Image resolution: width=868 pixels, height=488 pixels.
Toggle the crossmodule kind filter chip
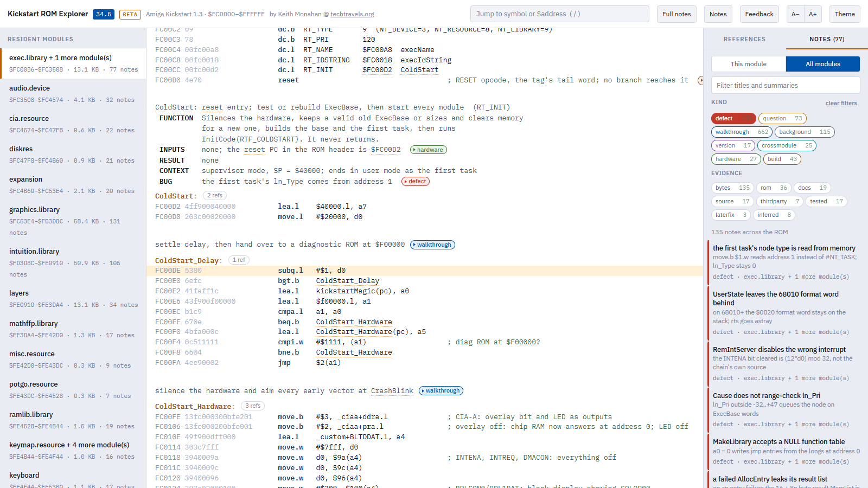(x=787, y=145)
